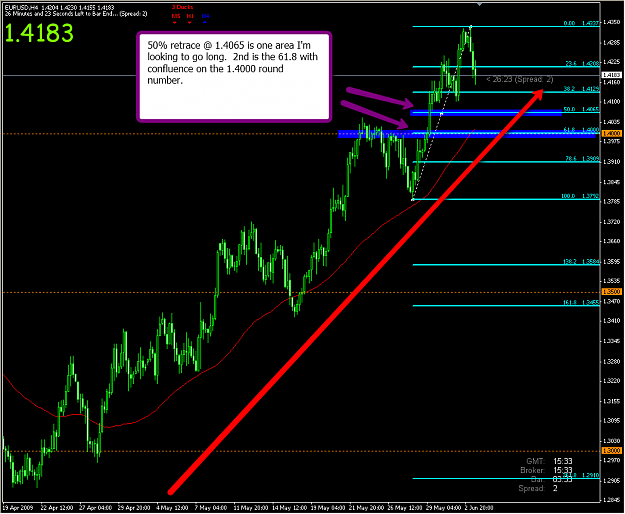Click the '7 May 04:00' label on time axis
625x514 pixels.
tap(211, 508)
